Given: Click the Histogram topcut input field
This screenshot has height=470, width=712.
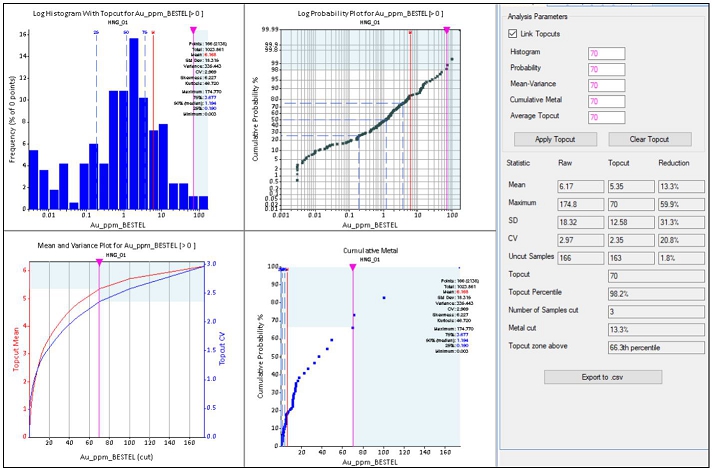Looking at the screenshot, I should point(606,53).
